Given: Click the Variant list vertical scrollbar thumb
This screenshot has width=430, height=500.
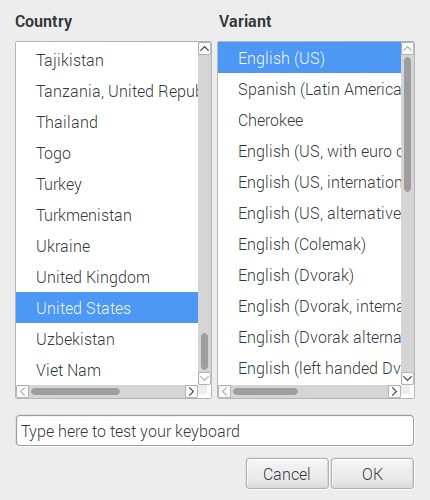Looking at the screenshot, I should [x=407, y=124].
